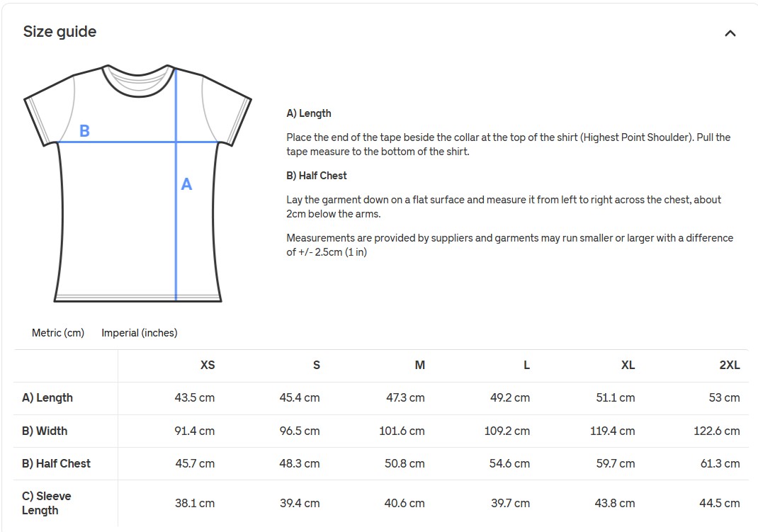Screen dimensions: 758x532
Task: Select the Metric (cm) tab
Action: click(x=57, y=332)
